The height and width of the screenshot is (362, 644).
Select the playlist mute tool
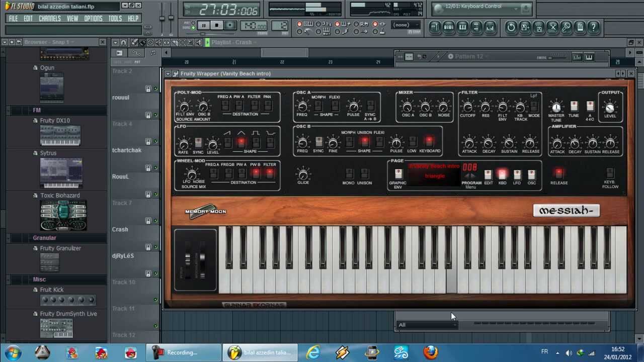point(158,43)
